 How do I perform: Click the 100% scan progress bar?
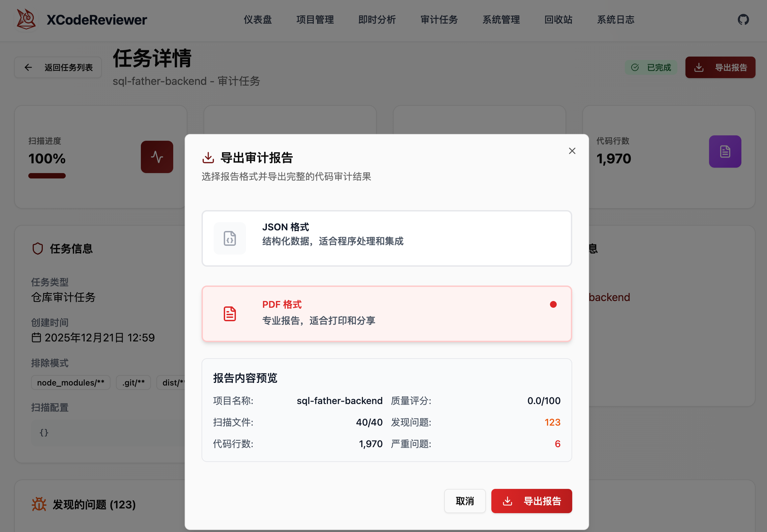[x=47, y=175]
